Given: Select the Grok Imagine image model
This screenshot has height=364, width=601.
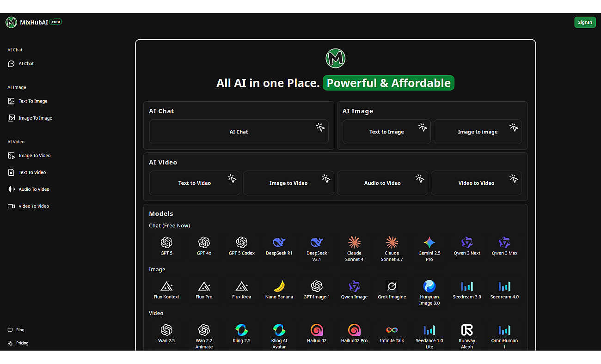Looking at the screenshot, I should 392,286.
